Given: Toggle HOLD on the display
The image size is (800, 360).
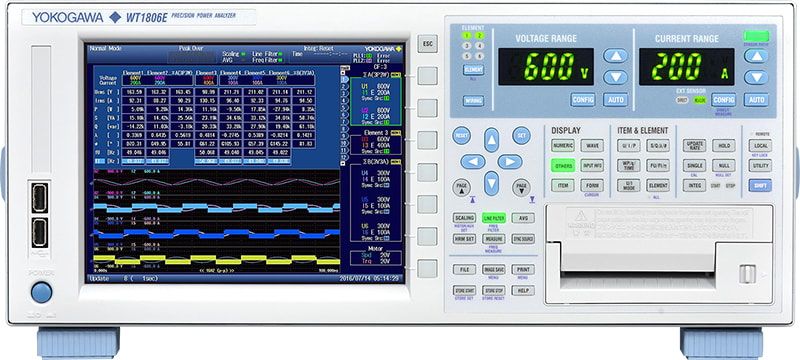Looking at the screenshot, I should pyautogui.click(x=723, y=146).
